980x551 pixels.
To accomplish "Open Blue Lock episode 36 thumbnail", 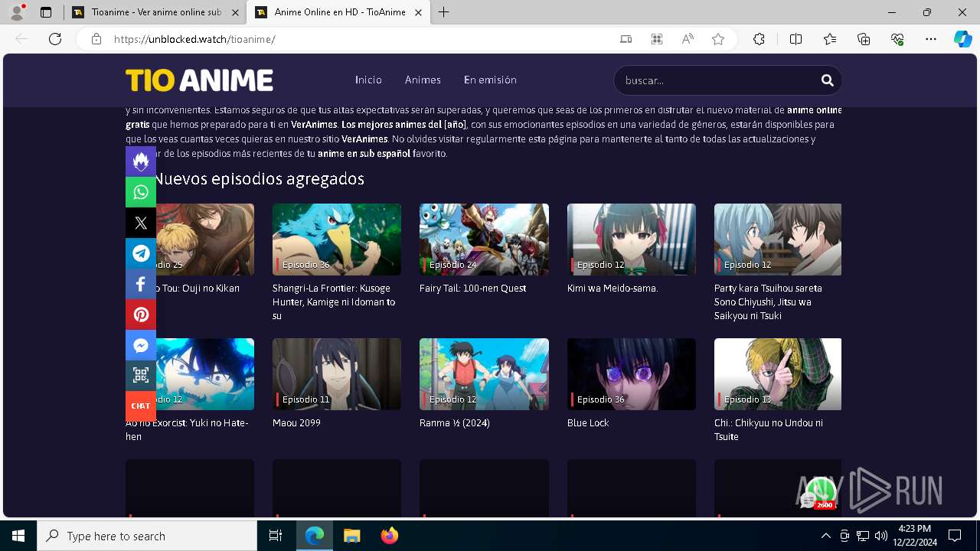I will coord(632,374).
